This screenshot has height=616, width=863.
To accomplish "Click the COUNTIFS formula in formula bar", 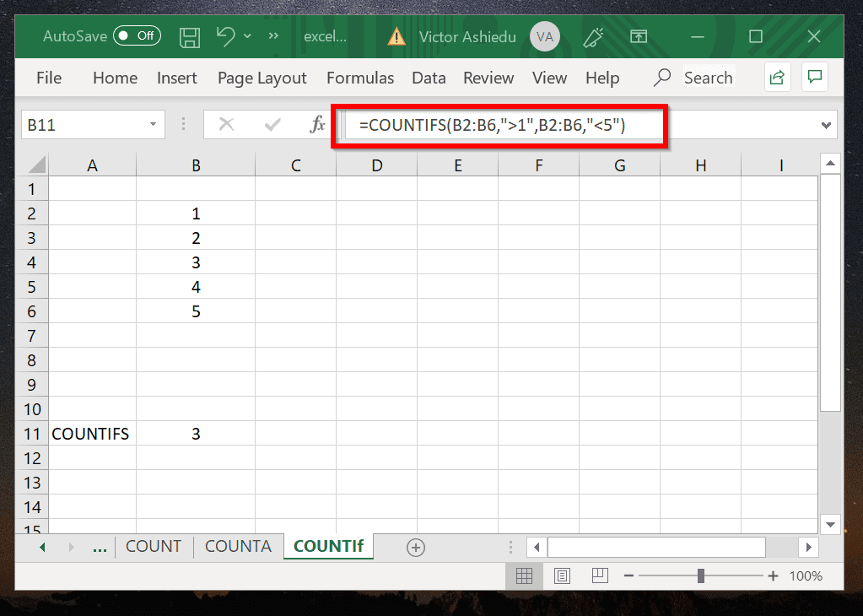I will tap(492, 125).
